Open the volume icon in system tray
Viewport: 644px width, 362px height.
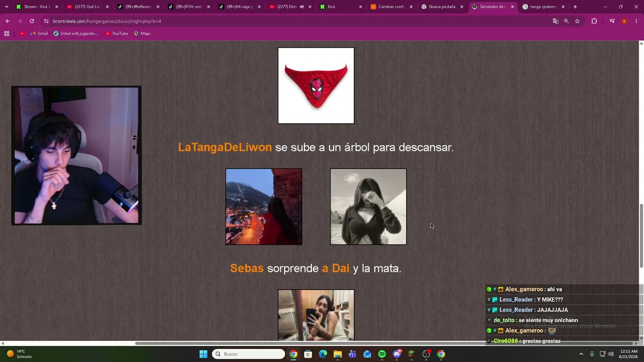pos(611,354)
